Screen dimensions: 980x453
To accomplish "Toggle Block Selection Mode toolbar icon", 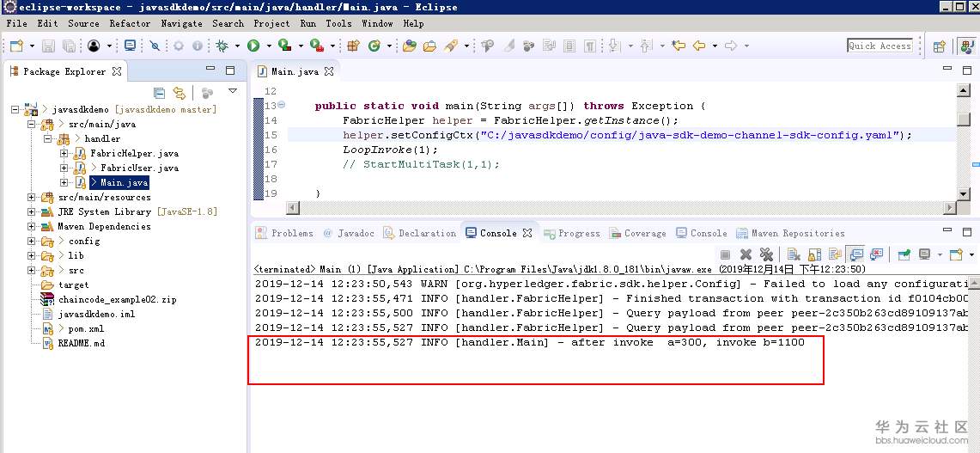I will click(x=569, y=46).
